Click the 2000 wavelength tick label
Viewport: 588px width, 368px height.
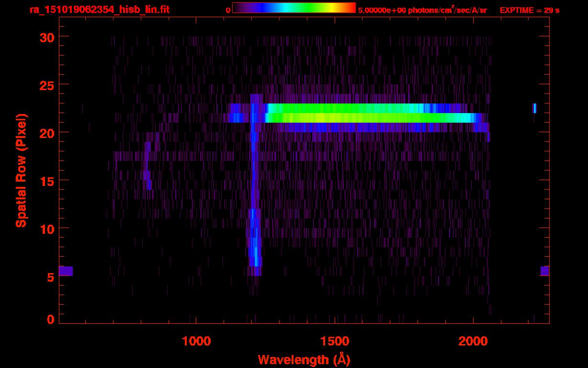pyautogui.click(x=473, y=341)
